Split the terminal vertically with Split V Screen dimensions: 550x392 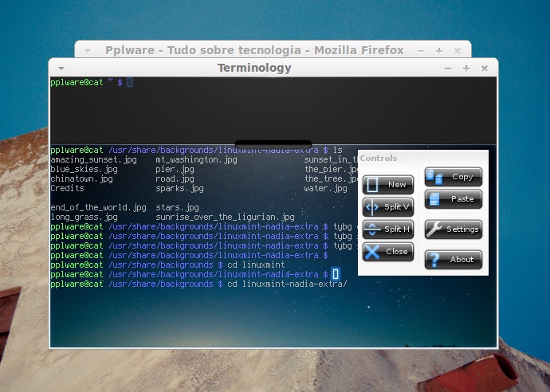pos(388,207)
